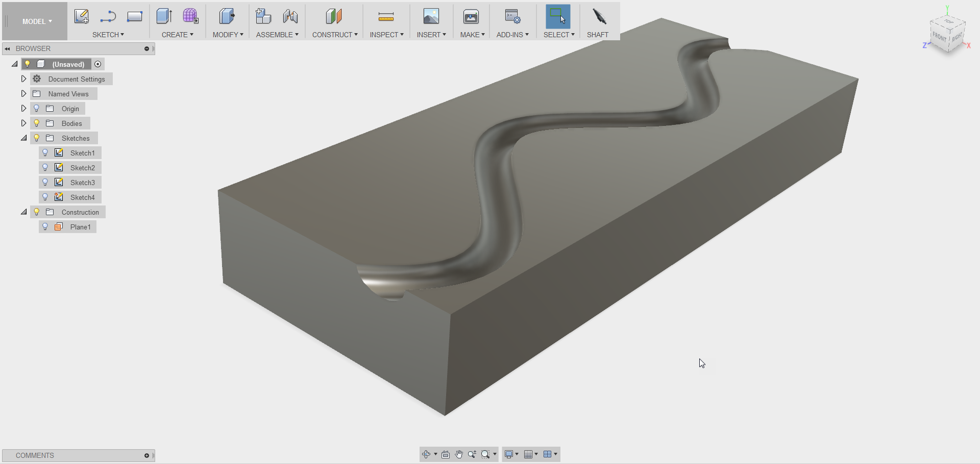This screenshot has height=464, width=980.
Task: Select the Pan tool in the navigation bar
Action: click(x=458, y=454)
